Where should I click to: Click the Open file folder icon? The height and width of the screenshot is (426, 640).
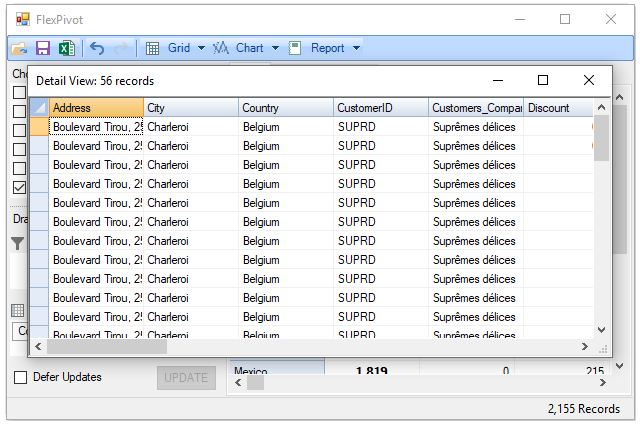pos(19,48)
